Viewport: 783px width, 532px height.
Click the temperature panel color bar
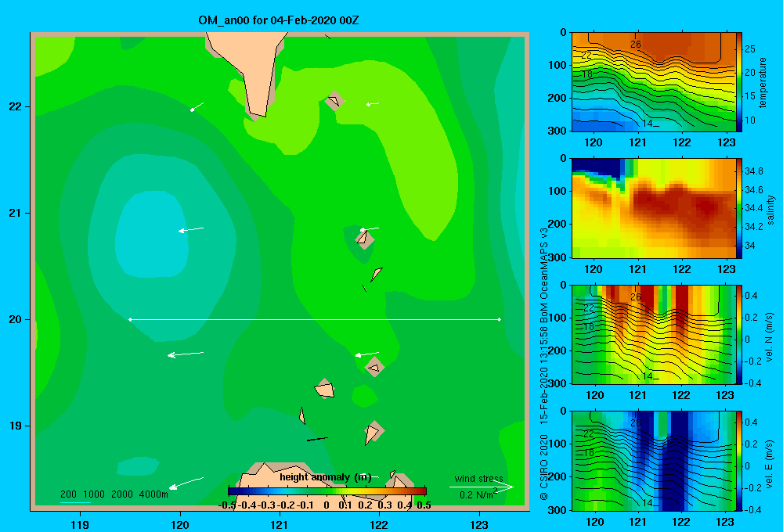[x=739, y=82]
